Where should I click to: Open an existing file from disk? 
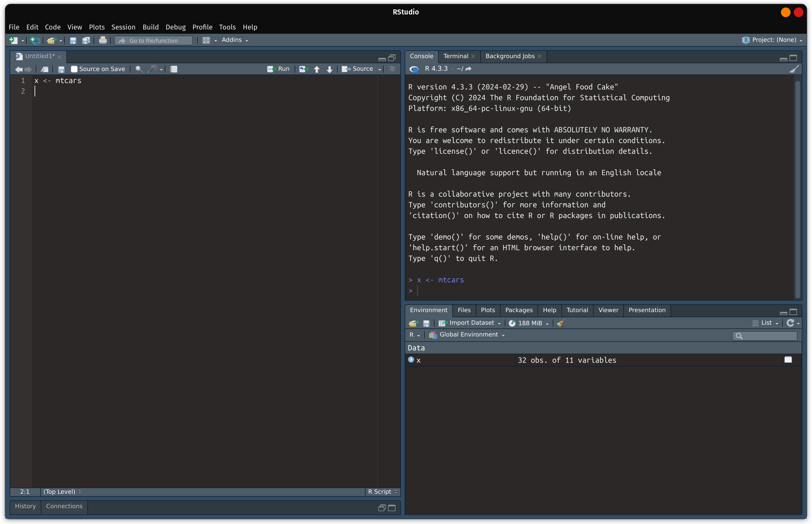52,40
